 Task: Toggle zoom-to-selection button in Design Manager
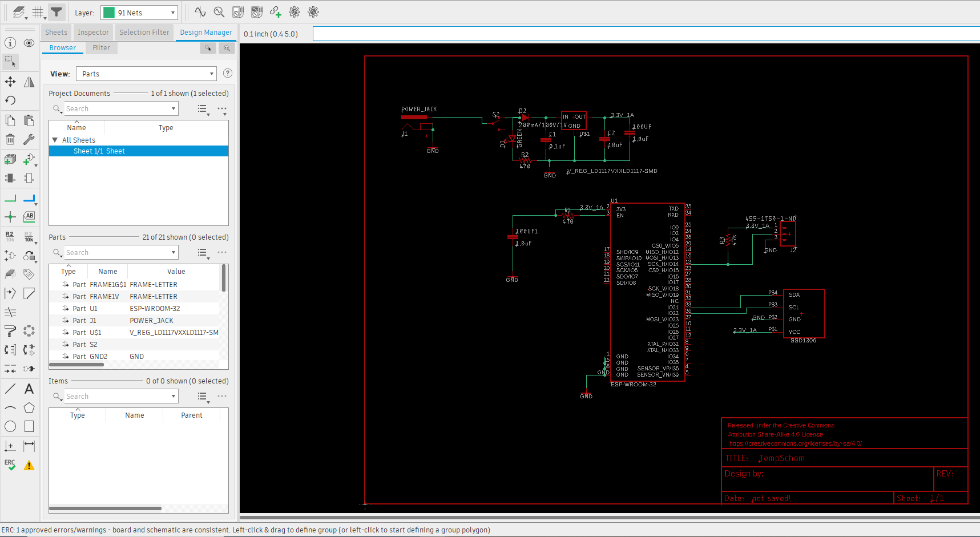point(227,48)
